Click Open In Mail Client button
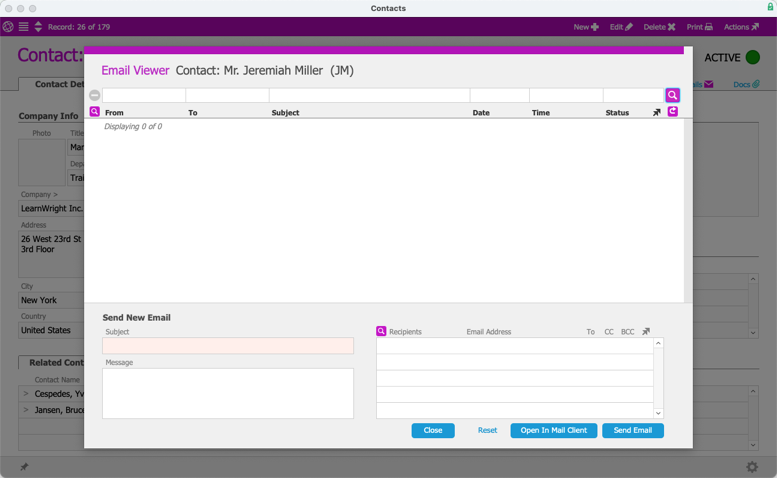777x478 pixels. click(554, 430)
